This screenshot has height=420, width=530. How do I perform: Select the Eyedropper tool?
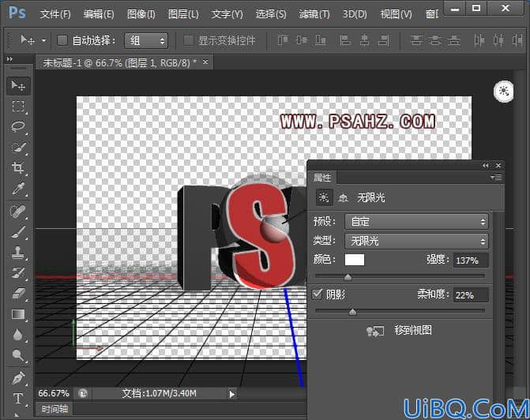pyautogui.click(x=18, y=189)
